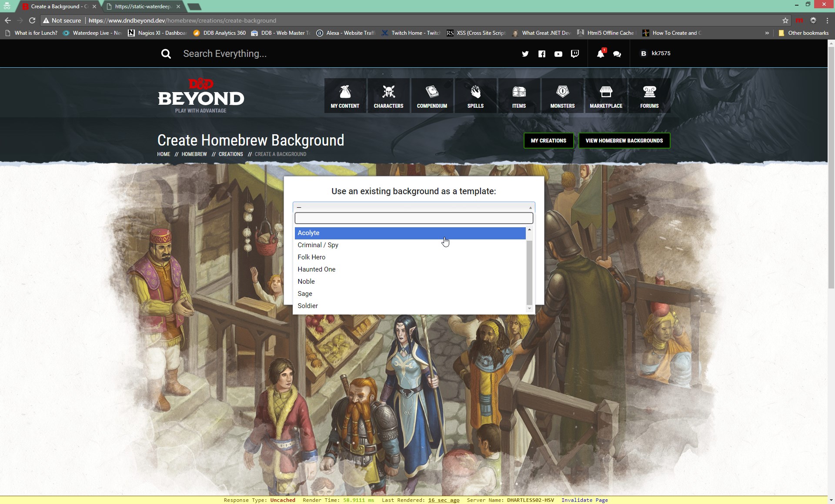Click the browser back arrow
The height and width of the screenshot is (504, 835).
pos(7,20)
